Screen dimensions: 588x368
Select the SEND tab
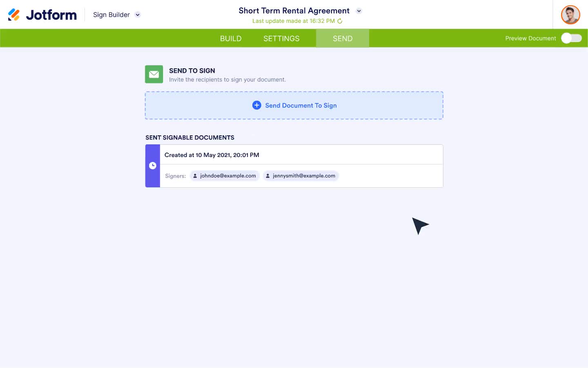[342, 38]
